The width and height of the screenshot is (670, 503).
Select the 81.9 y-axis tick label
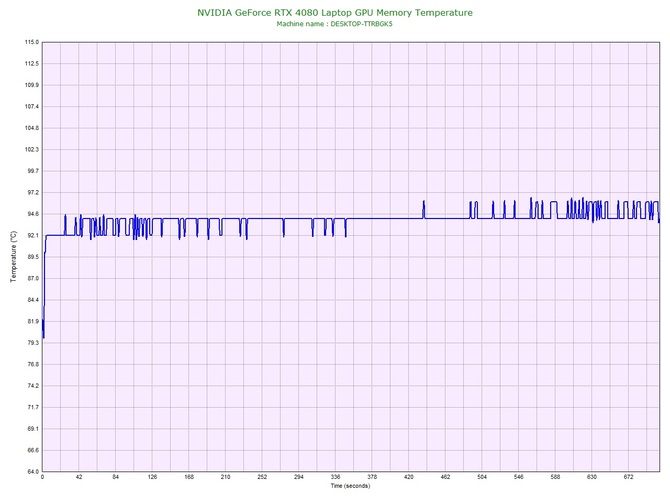point(32,321)
